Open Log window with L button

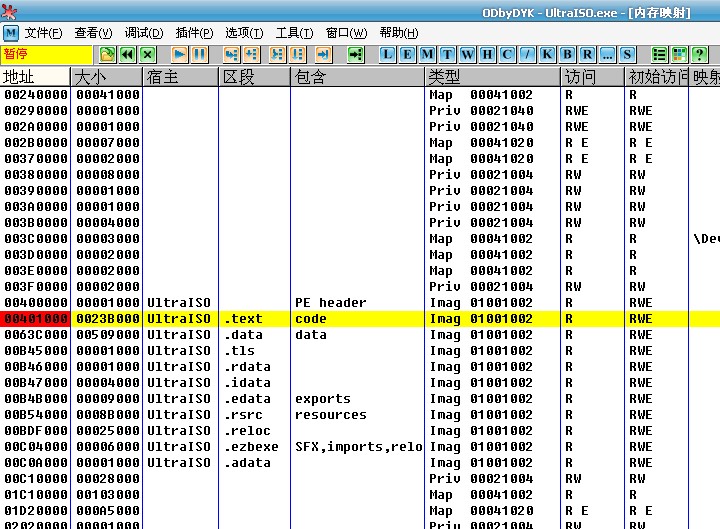388,55
